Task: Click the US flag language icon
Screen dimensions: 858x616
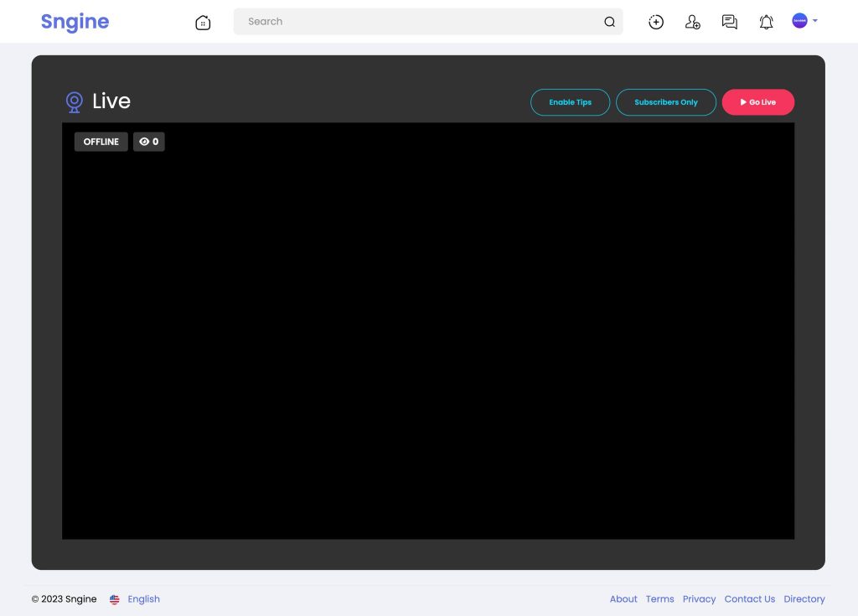Action: (x=114, y=599)
